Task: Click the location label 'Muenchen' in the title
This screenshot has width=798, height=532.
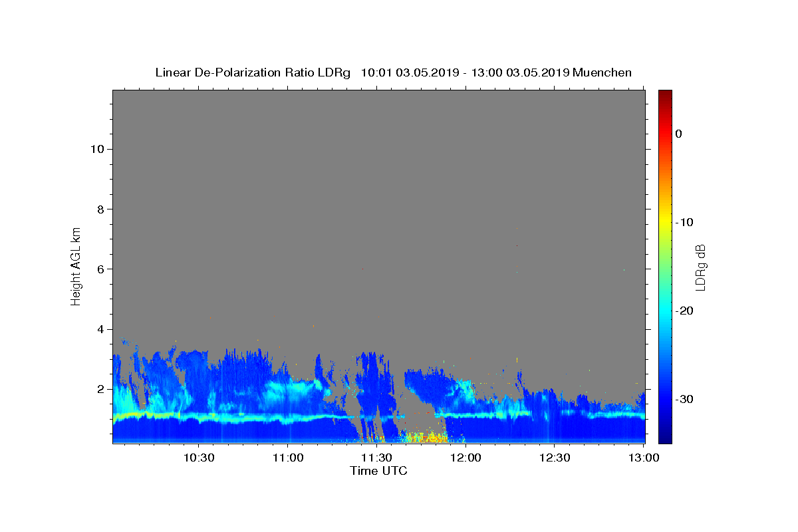Action: 602,72
